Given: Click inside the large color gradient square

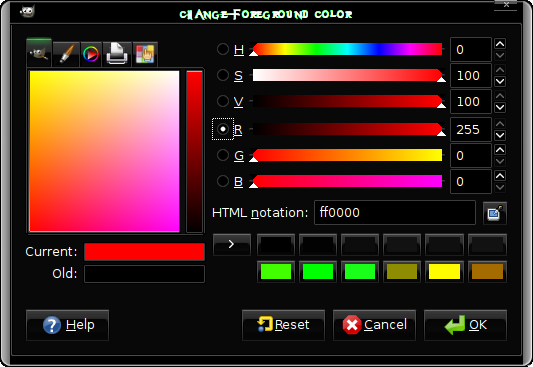Looking at the screenshot, I should 104,151.
